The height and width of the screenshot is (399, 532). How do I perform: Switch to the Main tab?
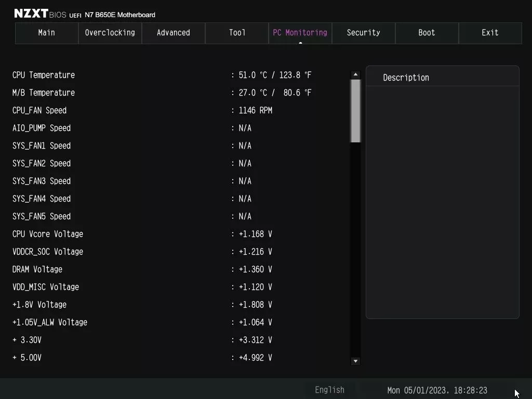click(46, 33)
